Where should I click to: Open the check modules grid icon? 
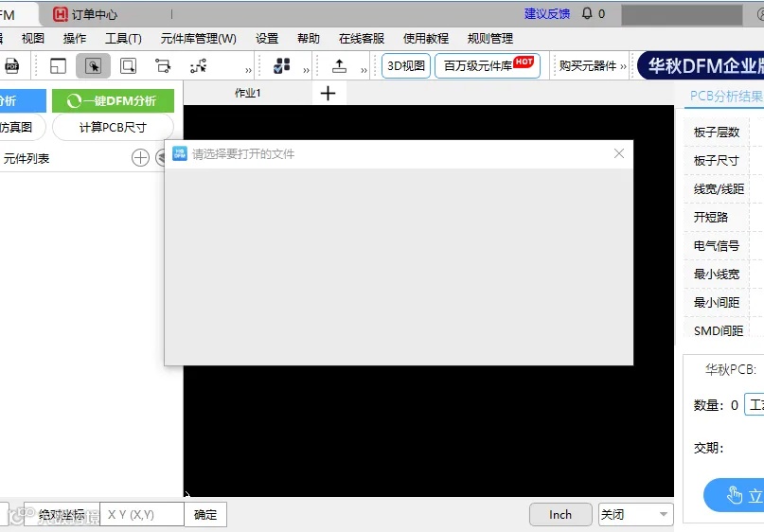click(281, 65)
